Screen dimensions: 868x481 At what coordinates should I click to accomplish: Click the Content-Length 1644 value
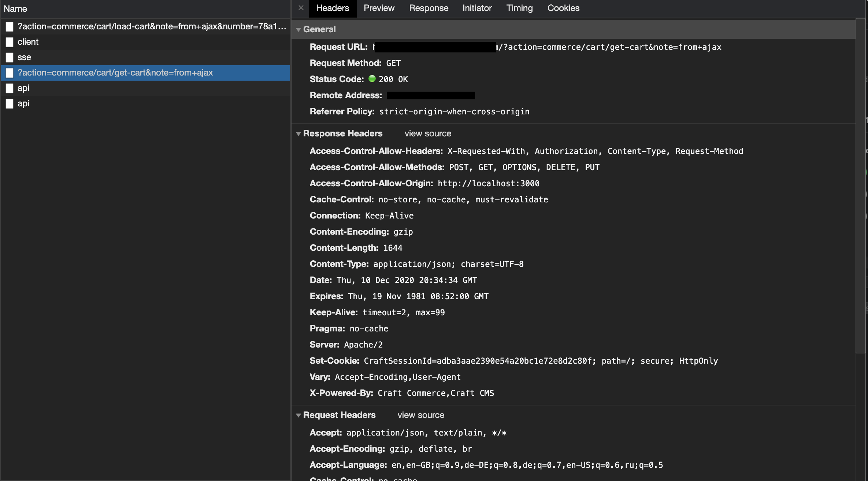pyautogui.click(x=393, y=248)
